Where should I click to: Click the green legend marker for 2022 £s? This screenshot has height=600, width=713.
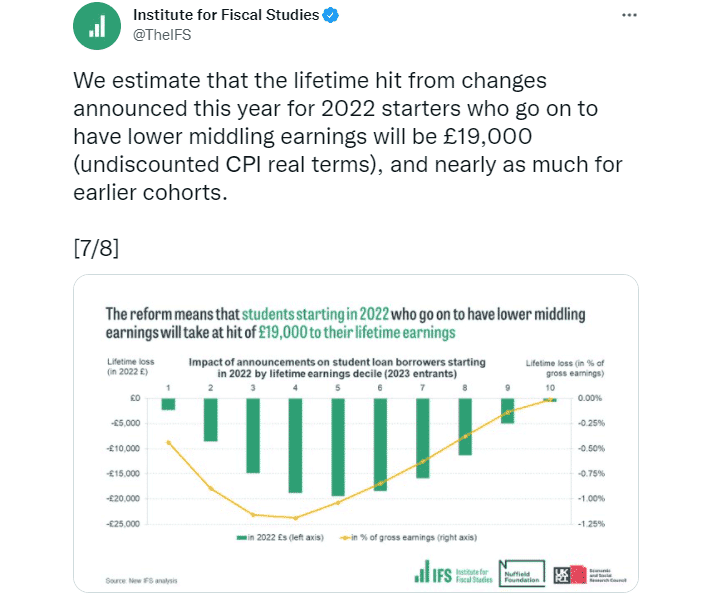[241, 538]
